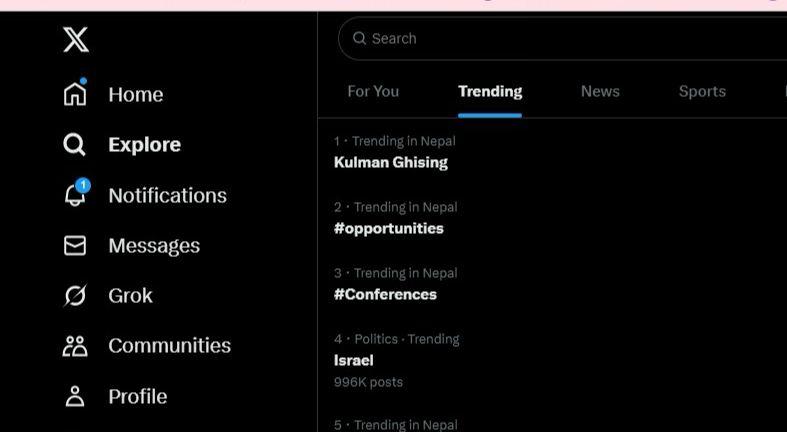Open Notifications bell icon

tap(75, 193)
